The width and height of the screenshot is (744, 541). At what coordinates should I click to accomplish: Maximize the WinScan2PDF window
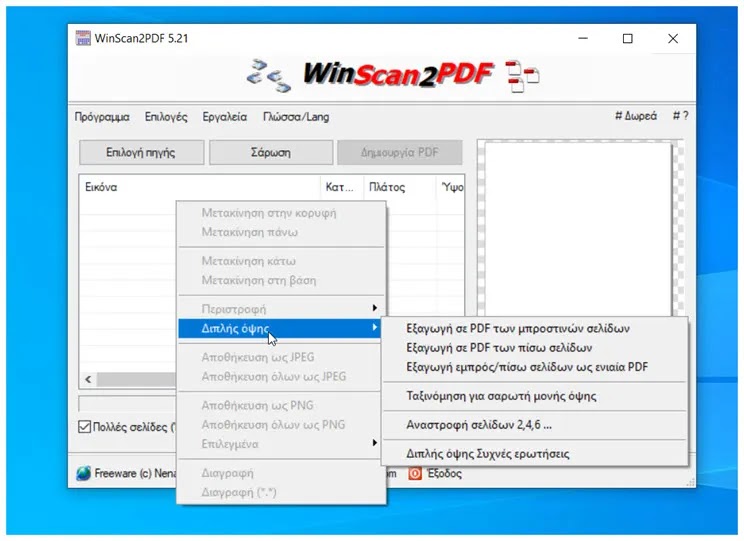point(628,38)
